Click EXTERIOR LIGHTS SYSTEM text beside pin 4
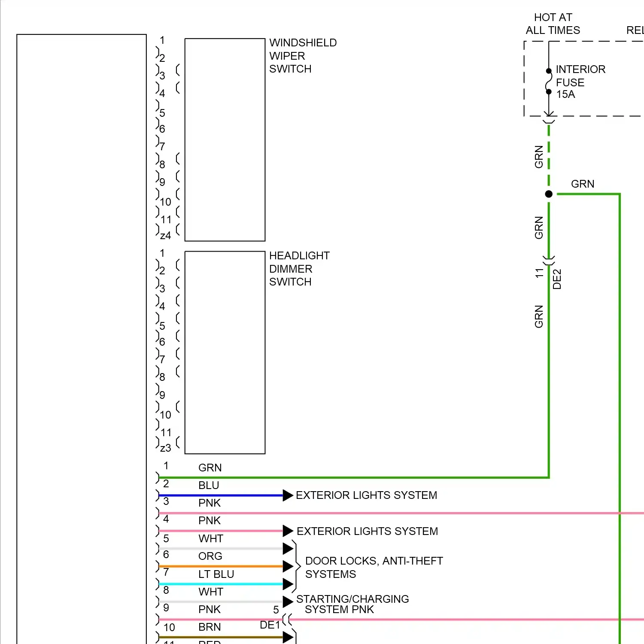Viewport: 644px width, 644px height. [x=367, y=532]
